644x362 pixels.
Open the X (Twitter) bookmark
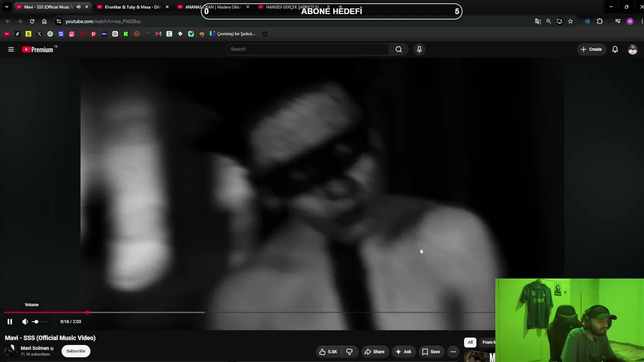pos(39,34)
